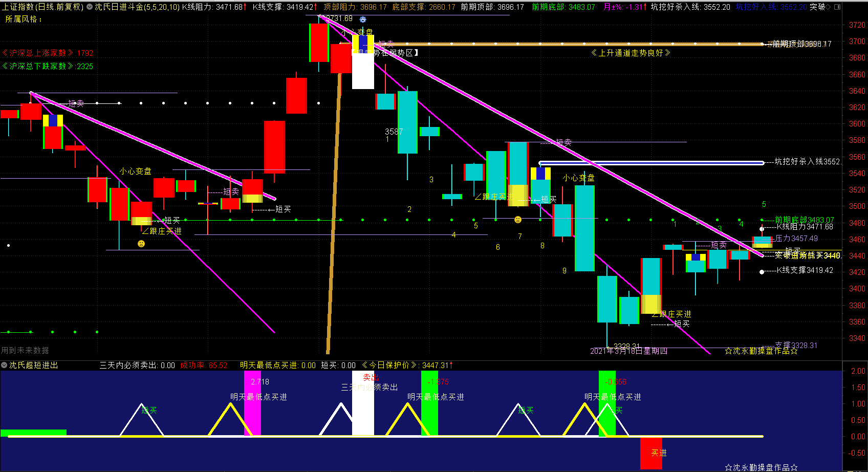Click the 今日保护价: 3447.31 value

click(x=407, y=365)
